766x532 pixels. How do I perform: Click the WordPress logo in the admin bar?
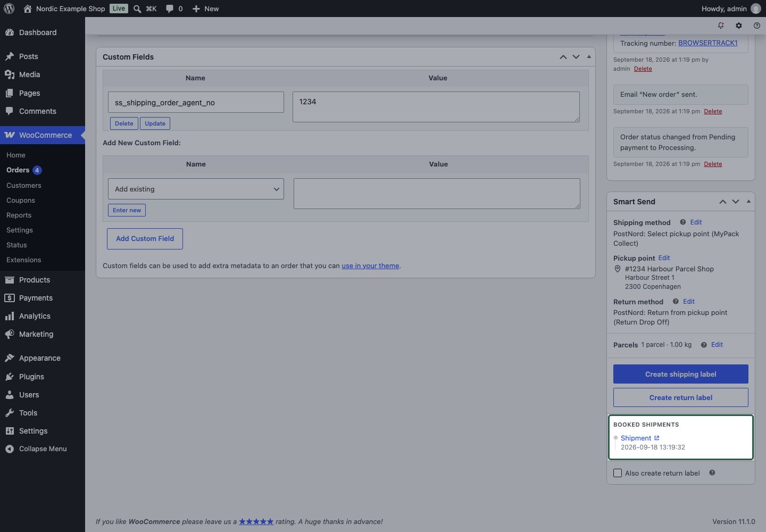pyautogui.click(x=9, y=9)
